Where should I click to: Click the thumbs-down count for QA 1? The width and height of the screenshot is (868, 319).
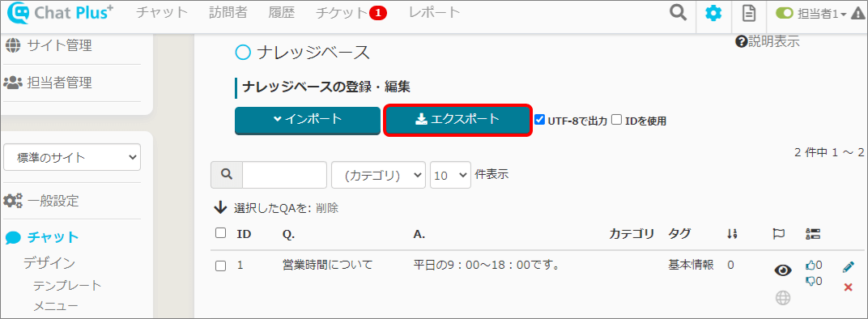pos(814,281)
